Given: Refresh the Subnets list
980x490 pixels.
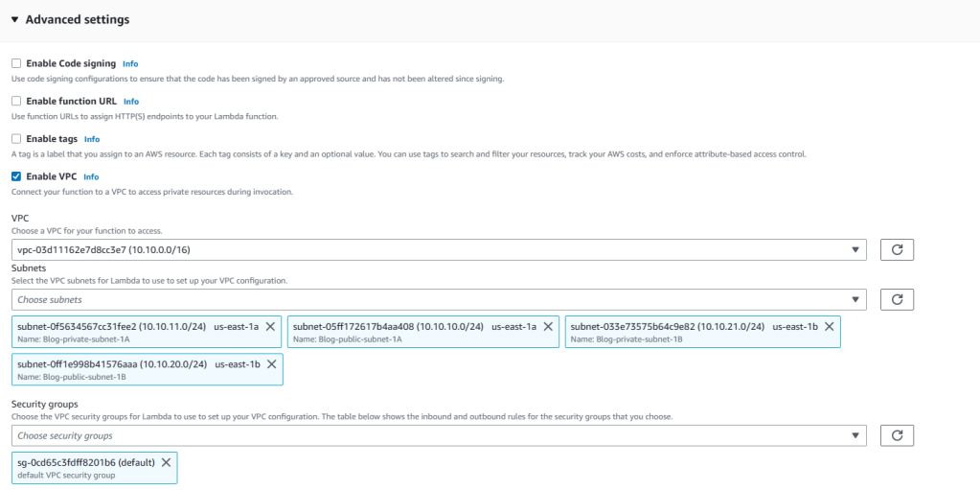Looking at the screenshot, I should click(897, 299).
